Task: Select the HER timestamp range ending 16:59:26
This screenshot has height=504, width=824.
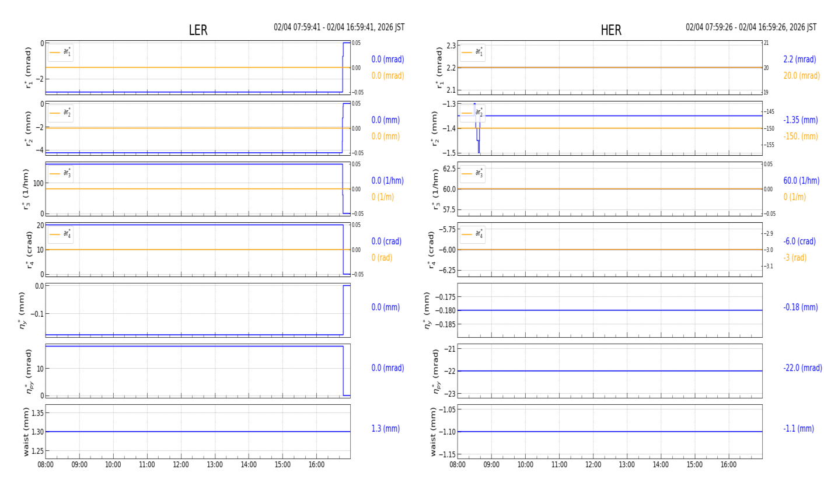Action: click(751, 27)
